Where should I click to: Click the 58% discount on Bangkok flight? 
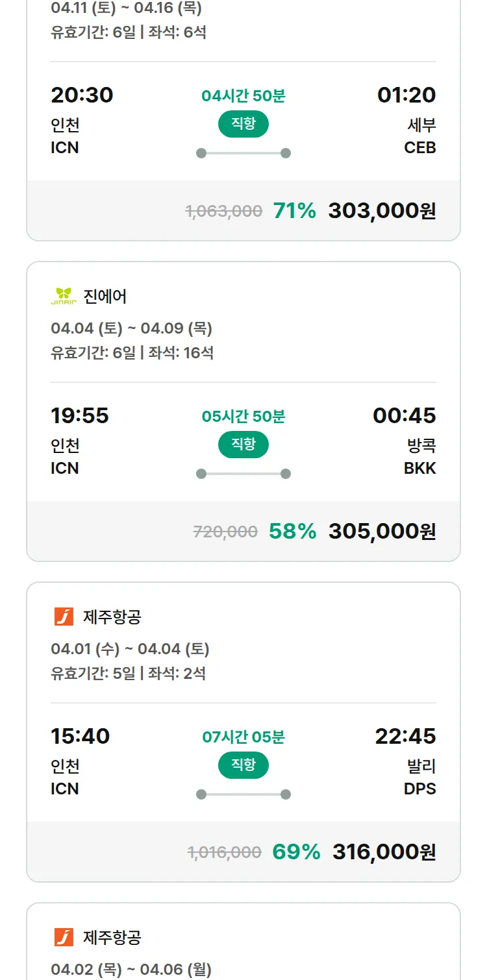(x=292, y=532)
